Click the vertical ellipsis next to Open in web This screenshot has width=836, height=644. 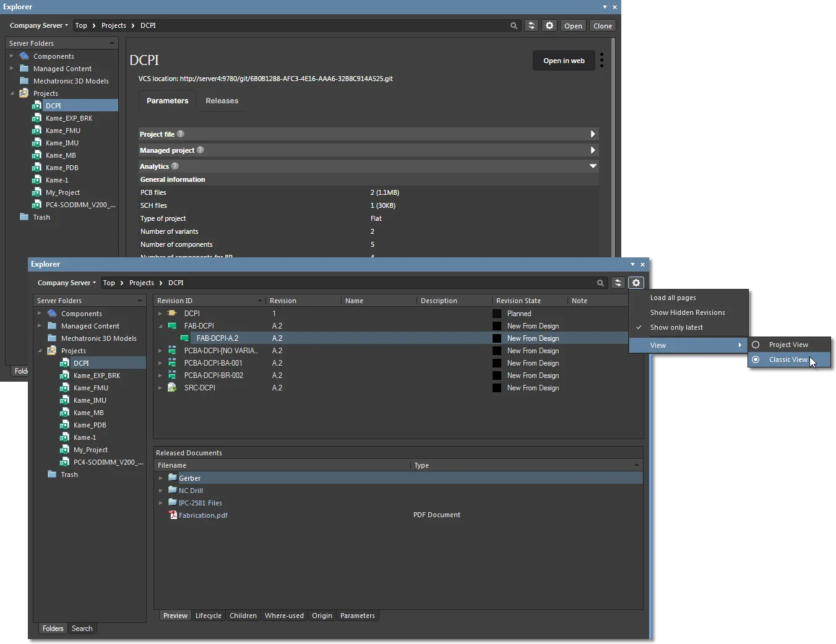click(601, 59)
